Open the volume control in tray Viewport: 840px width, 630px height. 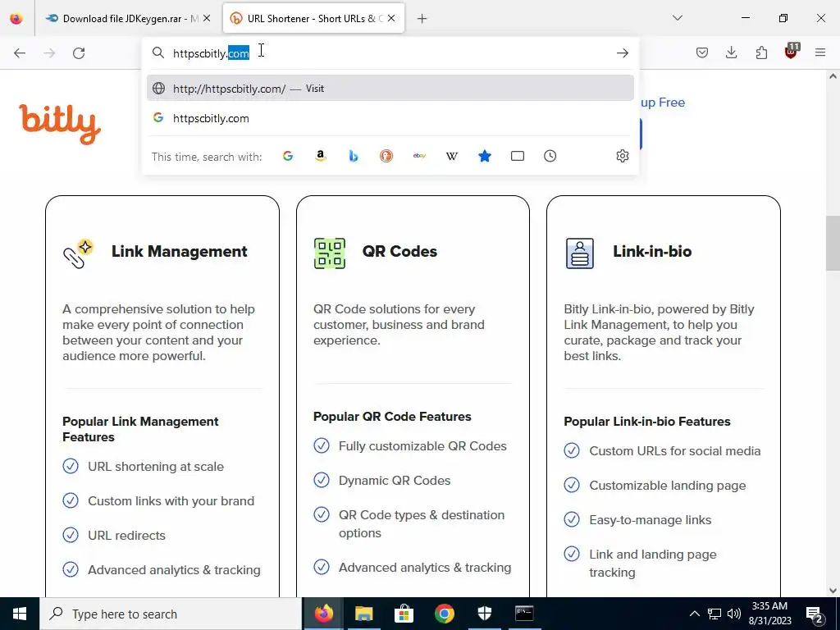point(734,614)
